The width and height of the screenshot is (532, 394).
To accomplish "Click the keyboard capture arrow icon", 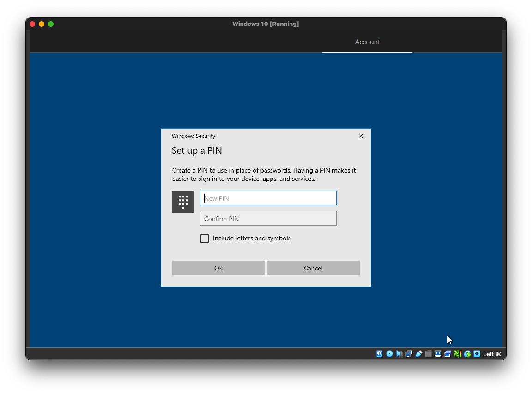I will [477, 354].
